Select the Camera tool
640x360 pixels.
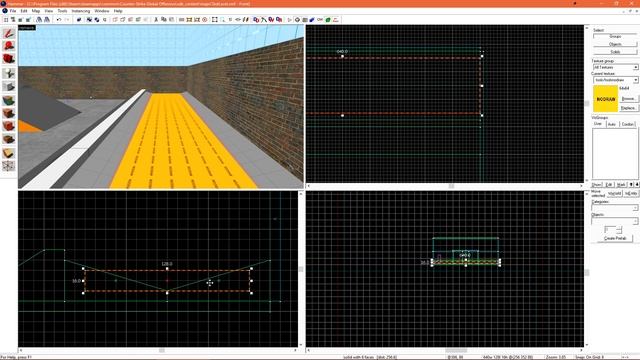9,59
